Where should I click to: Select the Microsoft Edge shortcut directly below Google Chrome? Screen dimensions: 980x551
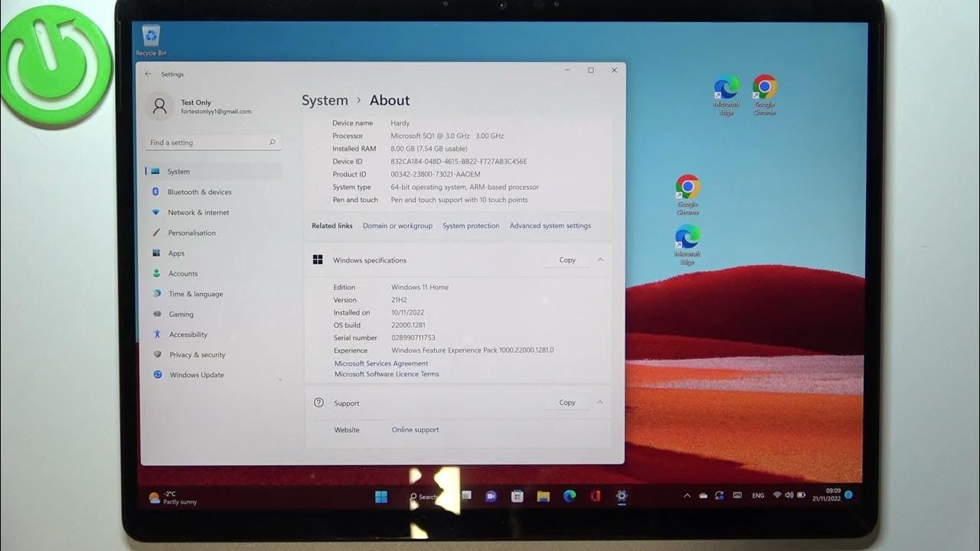pos(688,246)
